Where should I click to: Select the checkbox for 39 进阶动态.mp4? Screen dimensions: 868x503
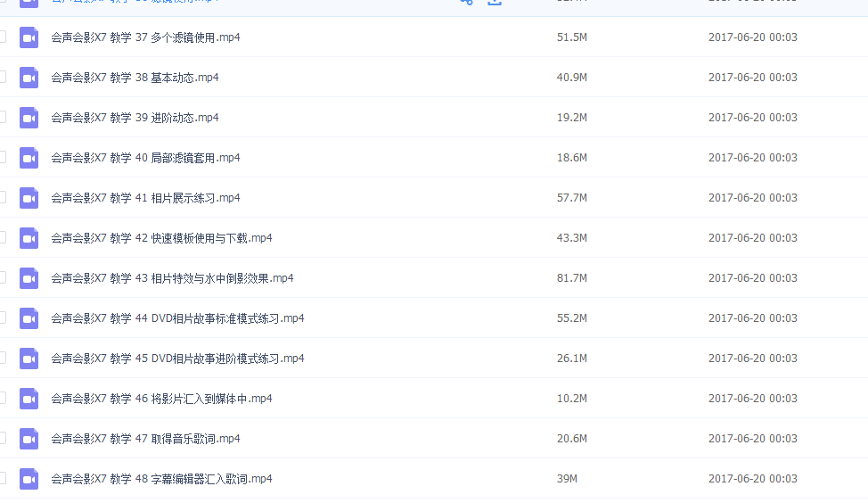(x=3, y=117)
